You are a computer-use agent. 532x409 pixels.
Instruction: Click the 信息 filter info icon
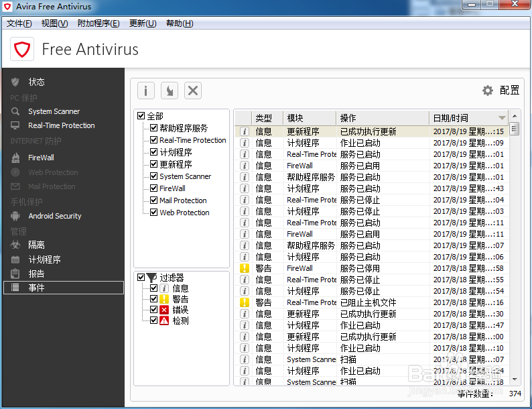pos(164,288)
